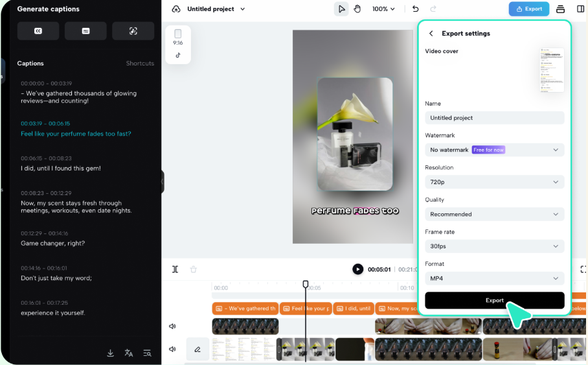Click the Name field with Untitled project

click(x=494, y=118)
